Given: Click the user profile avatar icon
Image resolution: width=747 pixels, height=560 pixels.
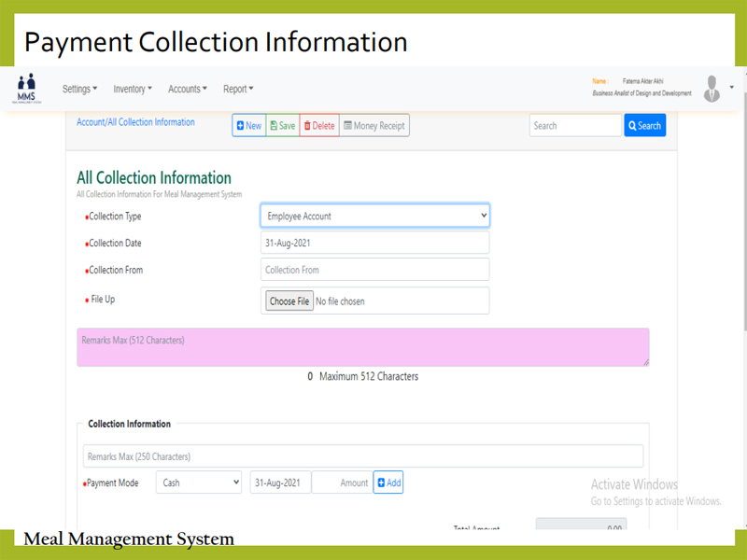Looking at the screenshot, I should [712, 89].
